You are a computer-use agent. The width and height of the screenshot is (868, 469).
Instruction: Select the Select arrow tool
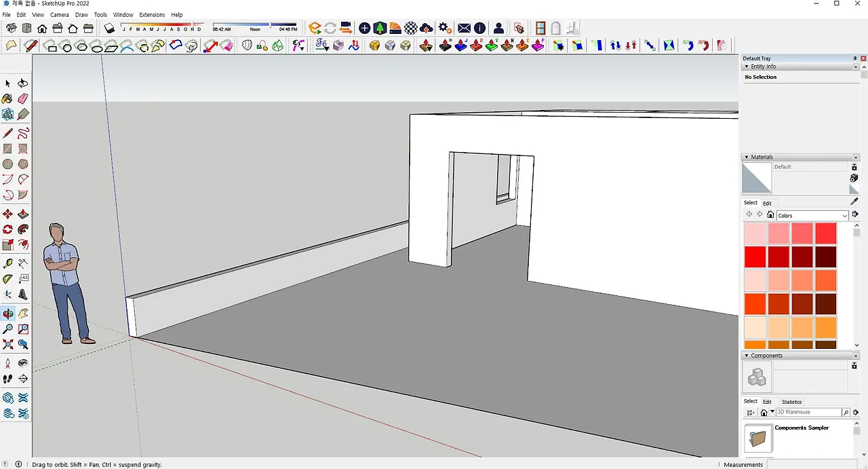(7, 83)
